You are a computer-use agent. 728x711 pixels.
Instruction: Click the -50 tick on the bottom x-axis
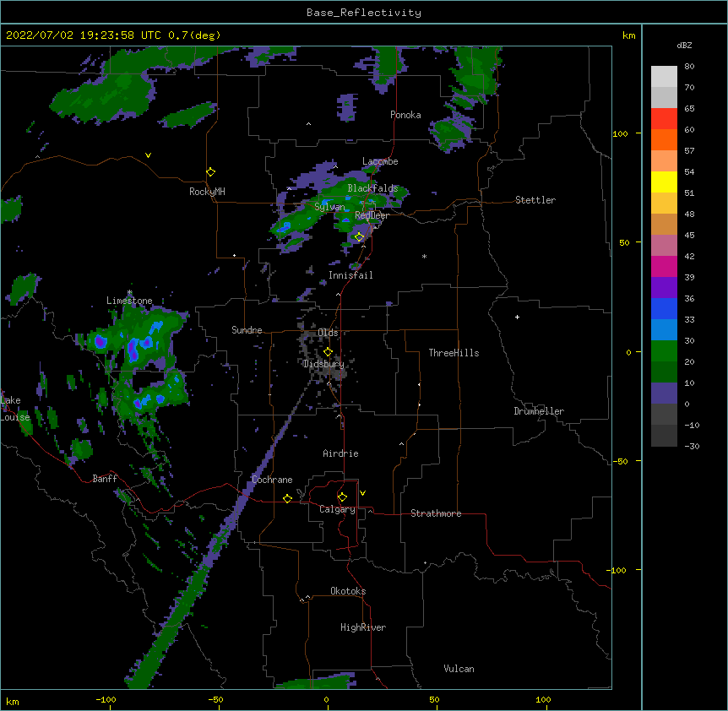pos(215,699)
